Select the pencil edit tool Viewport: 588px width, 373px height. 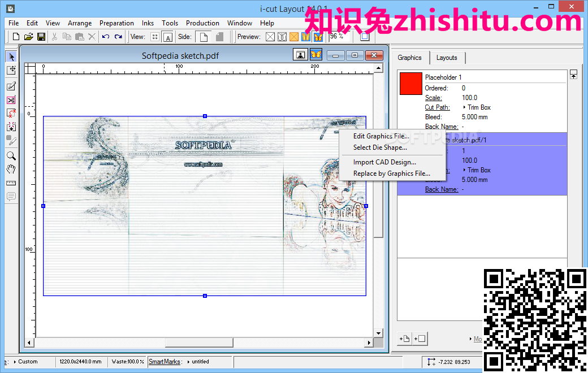pyautogui.click(x=11, y=86)
